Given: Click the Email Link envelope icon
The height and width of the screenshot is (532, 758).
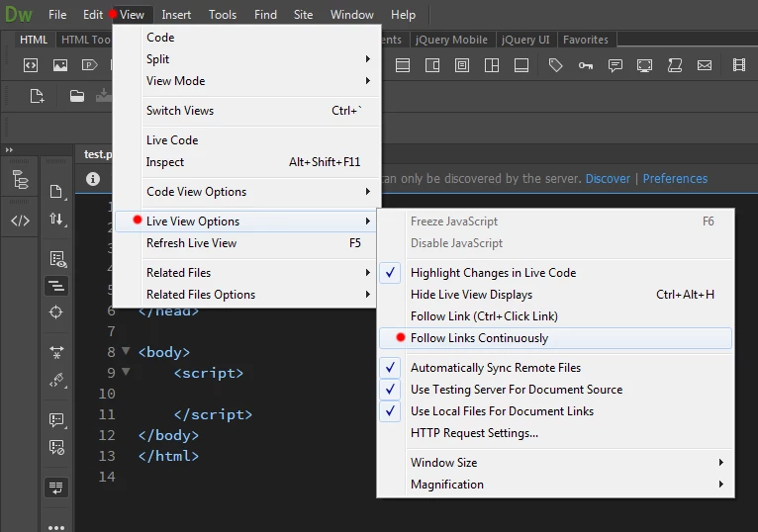Looking at the screenshot, I should [x=705, y=65].
